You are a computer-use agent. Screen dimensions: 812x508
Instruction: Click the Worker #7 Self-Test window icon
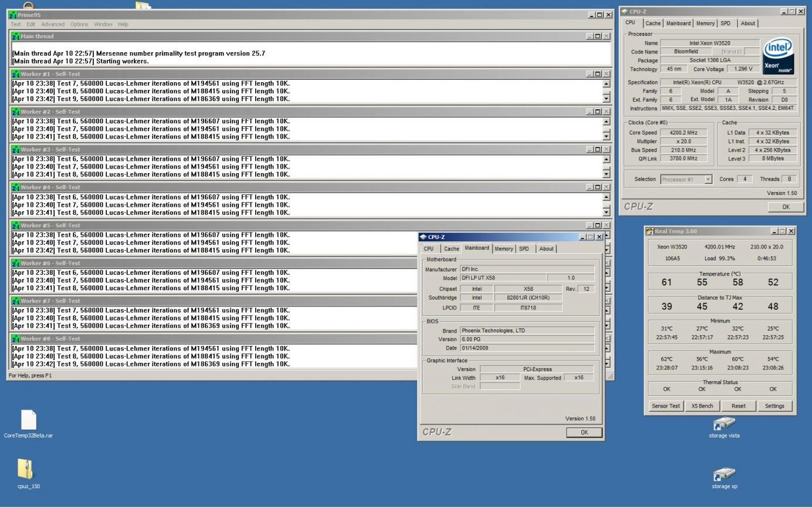click(16, 301)
